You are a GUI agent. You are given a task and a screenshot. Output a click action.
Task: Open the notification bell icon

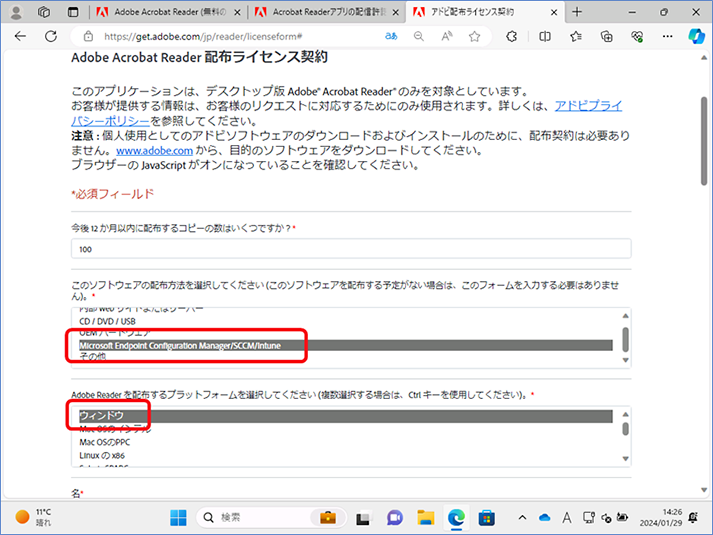(693, 517)
